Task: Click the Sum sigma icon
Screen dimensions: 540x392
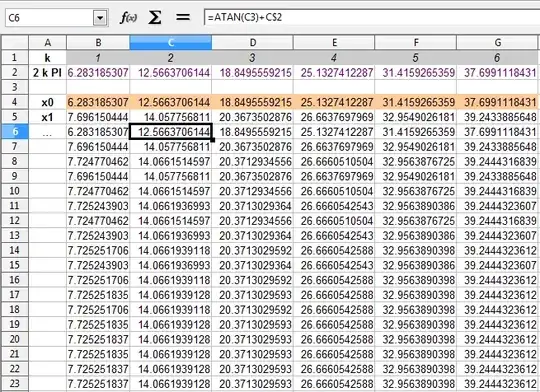Action: [155, 17]
